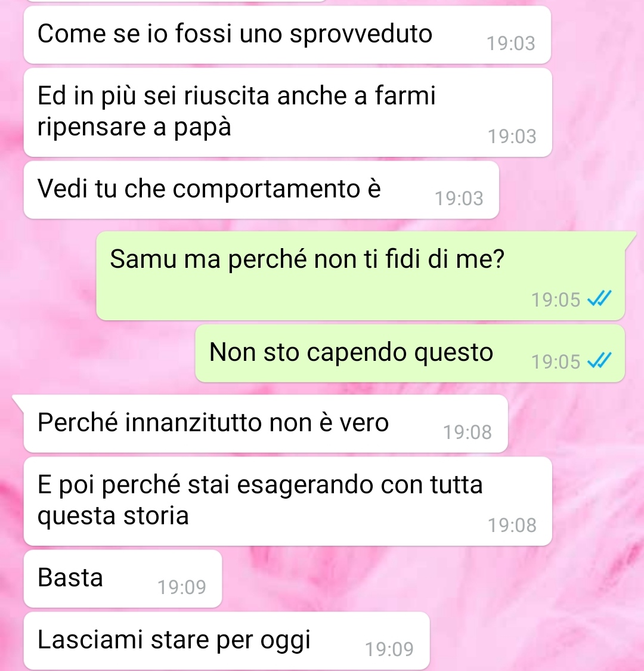Tap the double-check read receipt on 'Samu ma perché'
Screen dimensions: 644x671
599,299
